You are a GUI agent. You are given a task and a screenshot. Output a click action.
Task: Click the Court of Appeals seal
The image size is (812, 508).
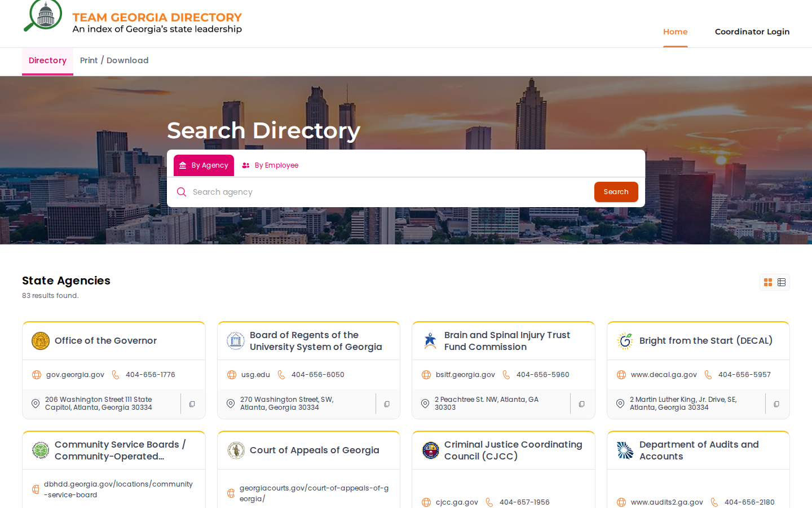coord(236,450)
